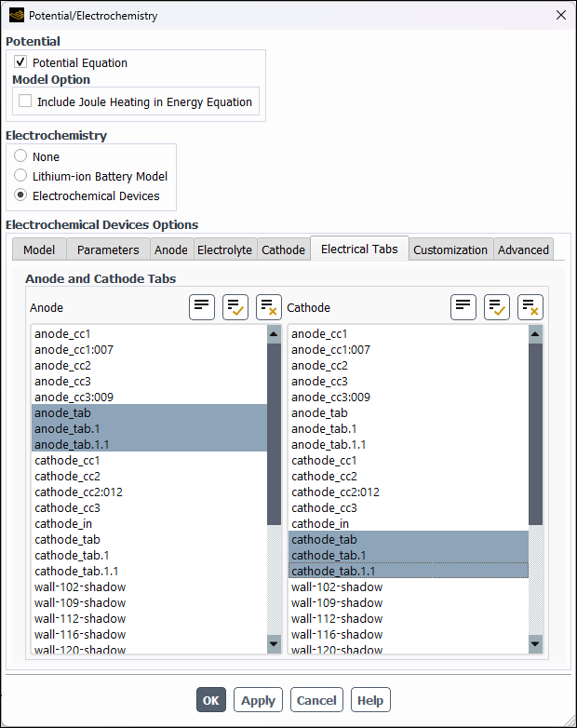Click the Anode list scrollbar thumb
Image resolution: width=577 pixels, height=728 pixels.
(x=274, y=434)
